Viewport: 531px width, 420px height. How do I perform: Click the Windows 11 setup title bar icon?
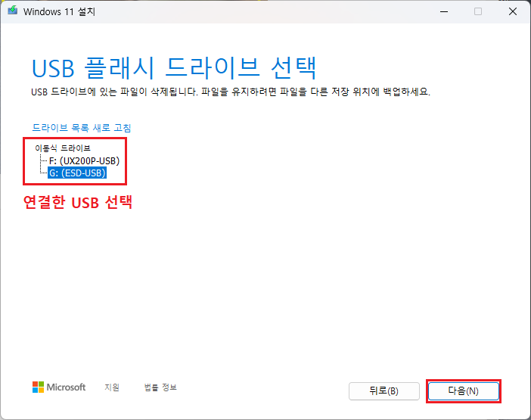[13, 11]
